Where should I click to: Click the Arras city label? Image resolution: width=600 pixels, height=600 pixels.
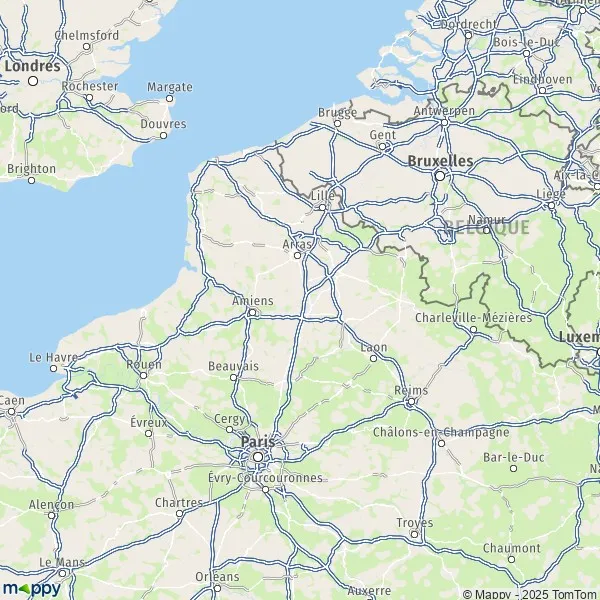pyautogui.click(x=297, y=244)
